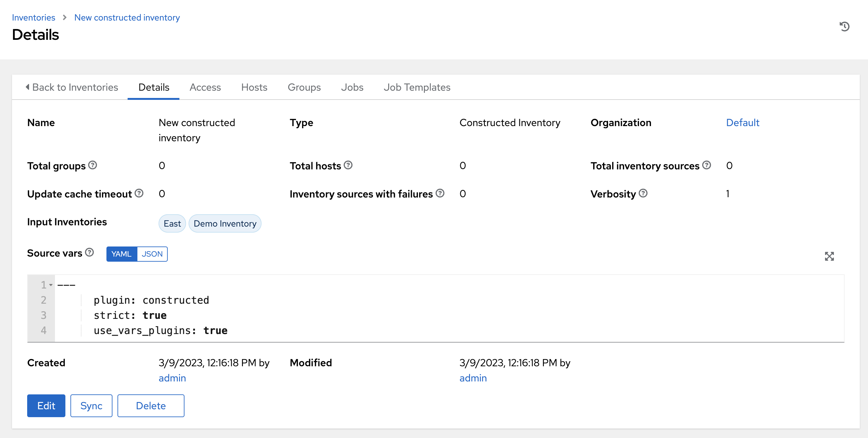
Task: Switch to the Hosts tab
Action: 254,87
